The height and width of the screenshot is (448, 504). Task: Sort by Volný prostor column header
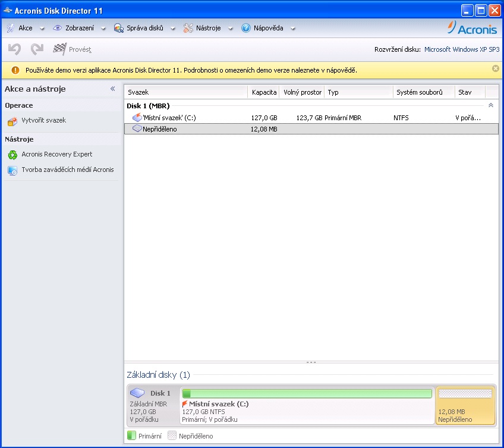click(x=302, y=92)
